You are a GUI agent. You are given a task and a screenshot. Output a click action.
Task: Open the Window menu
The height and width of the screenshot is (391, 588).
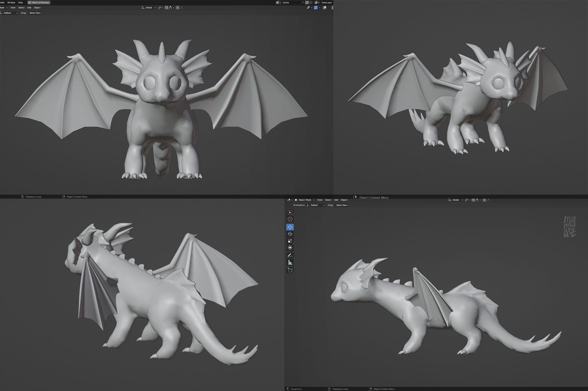click(11, 2)
